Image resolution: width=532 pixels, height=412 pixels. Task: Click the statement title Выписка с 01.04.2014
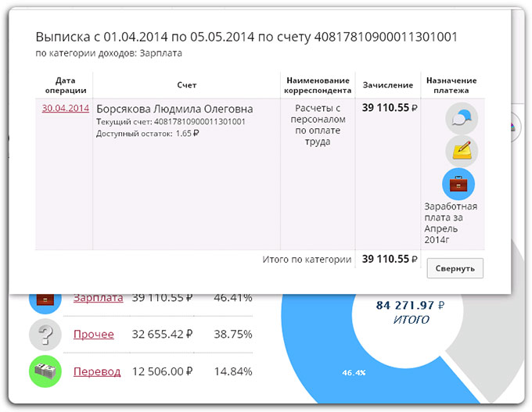(x=246, y=37)
